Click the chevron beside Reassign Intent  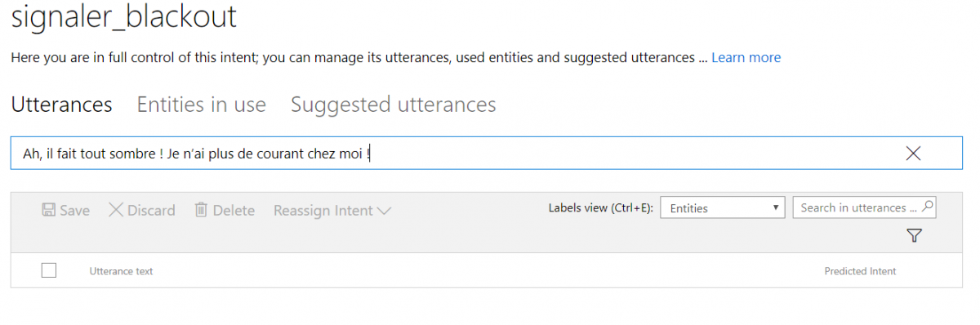384,211
